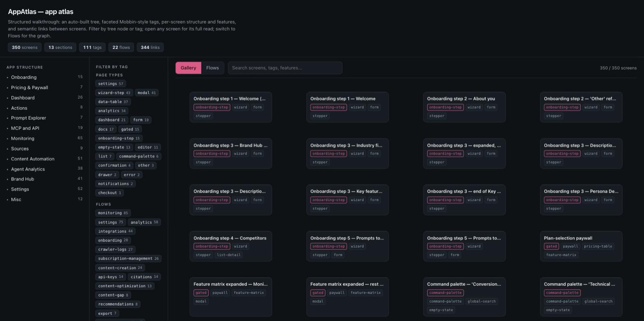
Task: Toggle the 'crawler-logs' flow filter
Action: tap(115, 249)
